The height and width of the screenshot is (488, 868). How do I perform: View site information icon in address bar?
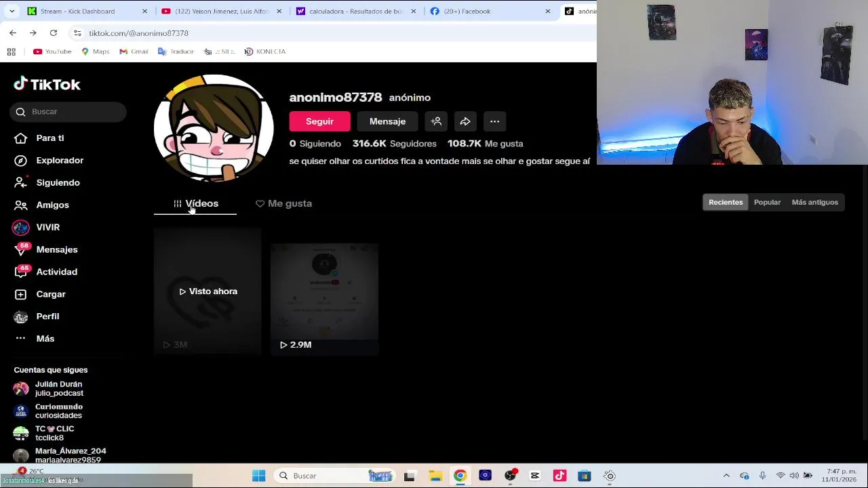77,33
